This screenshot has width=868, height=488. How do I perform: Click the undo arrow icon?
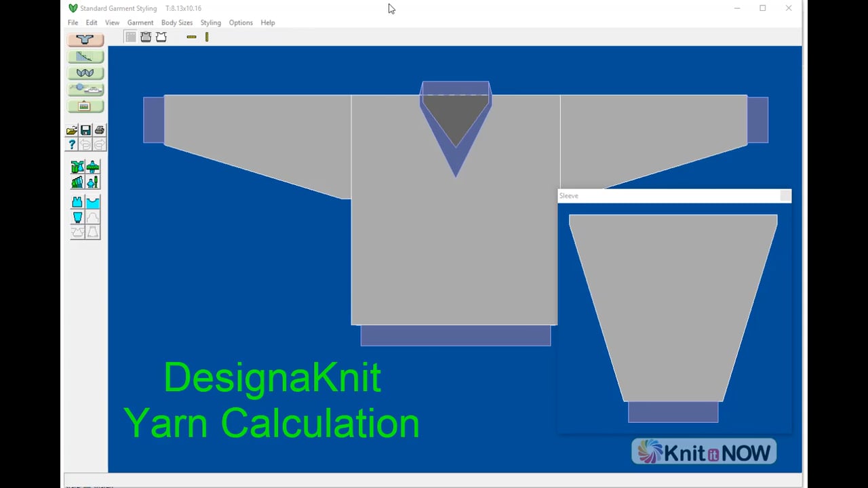[x=85, y=144]
